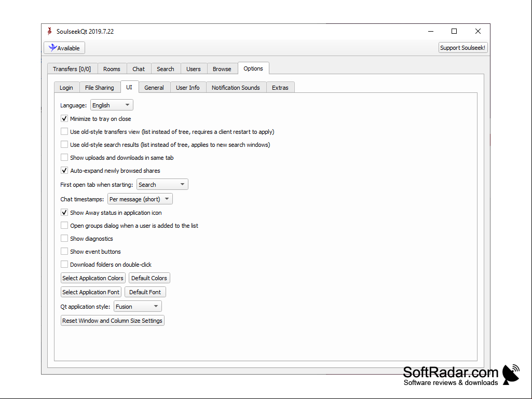Open the Transfers [0/0] tab
The height and width of the screenshot is (399, 532).
[72, 69]
